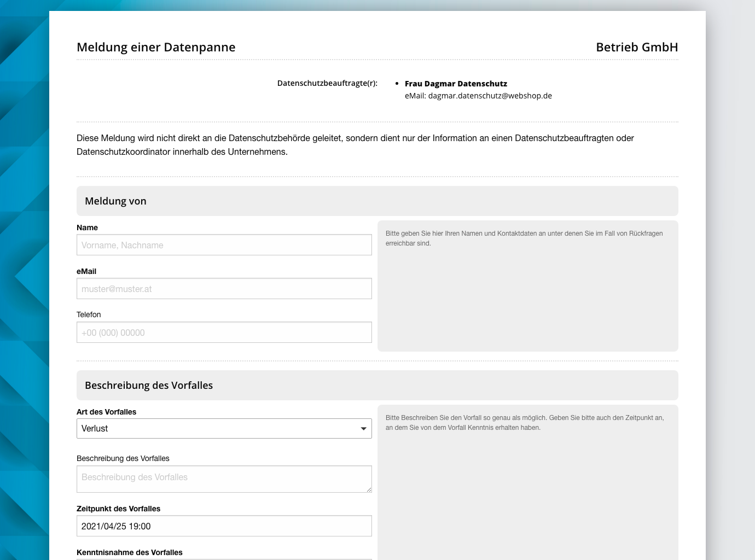The width and height of the screenshot is (755, 560).
Task: Click the Beschreibung des Vorfalles text area
Action: click(224, 479)
